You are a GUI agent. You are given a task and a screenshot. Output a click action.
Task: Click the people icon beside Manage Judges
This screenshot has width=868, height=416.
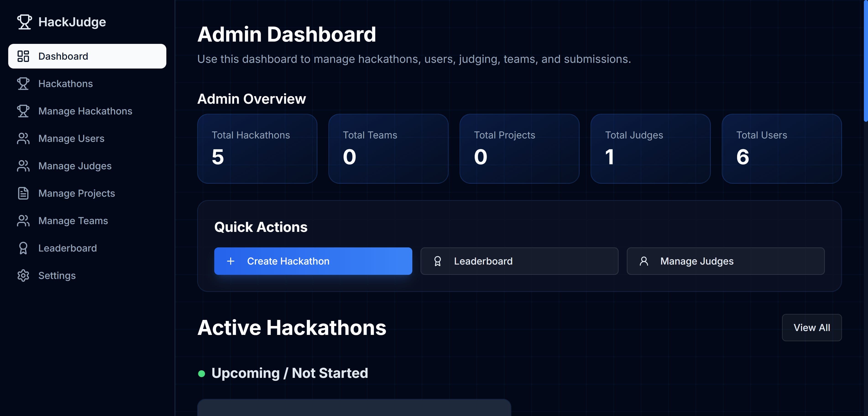[x=23, y=166]
